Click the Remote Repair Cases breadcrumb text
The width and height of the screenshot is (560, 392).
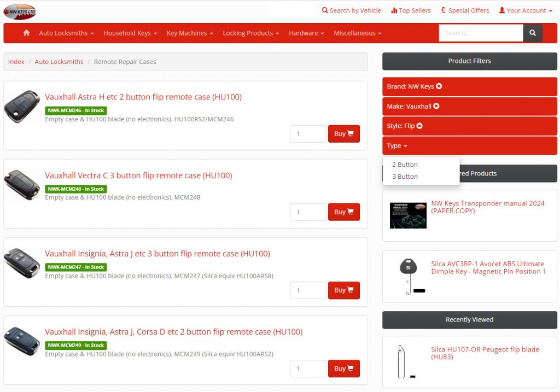click(x=125, y=62)
